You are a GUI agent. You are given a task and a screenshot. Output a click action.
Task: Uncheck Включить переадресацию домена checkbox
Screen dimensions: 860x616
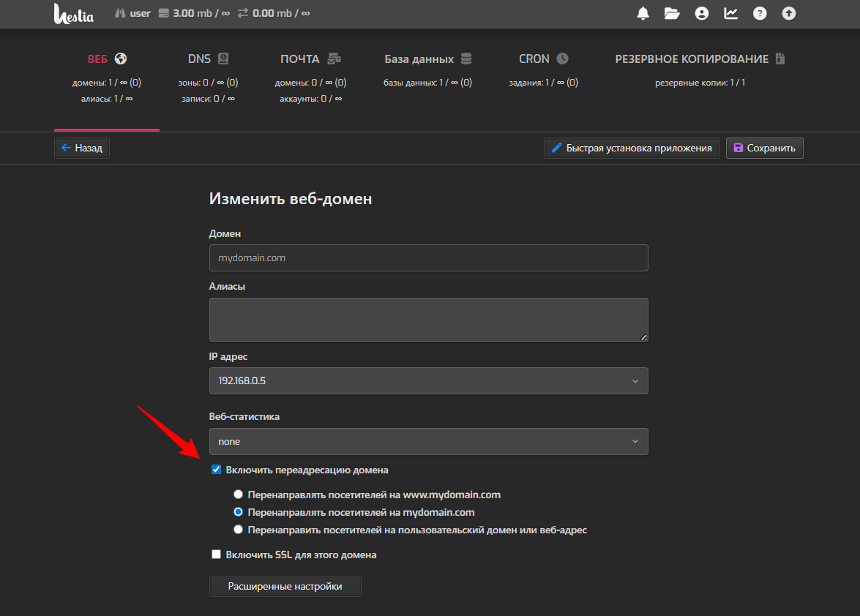click(216, 470)
